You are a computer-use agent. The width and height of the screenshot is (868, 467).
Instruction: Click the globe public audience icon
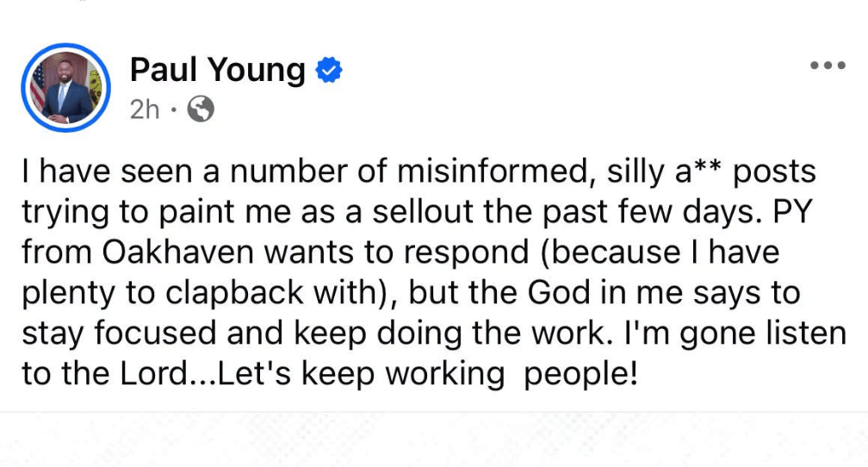pyautogui.click(x=201, y=109)
